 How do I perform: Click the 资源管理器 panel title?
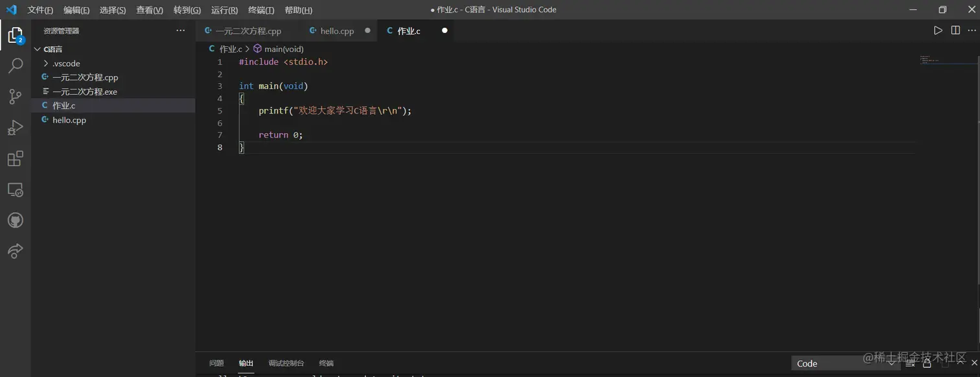click(61, 30)
